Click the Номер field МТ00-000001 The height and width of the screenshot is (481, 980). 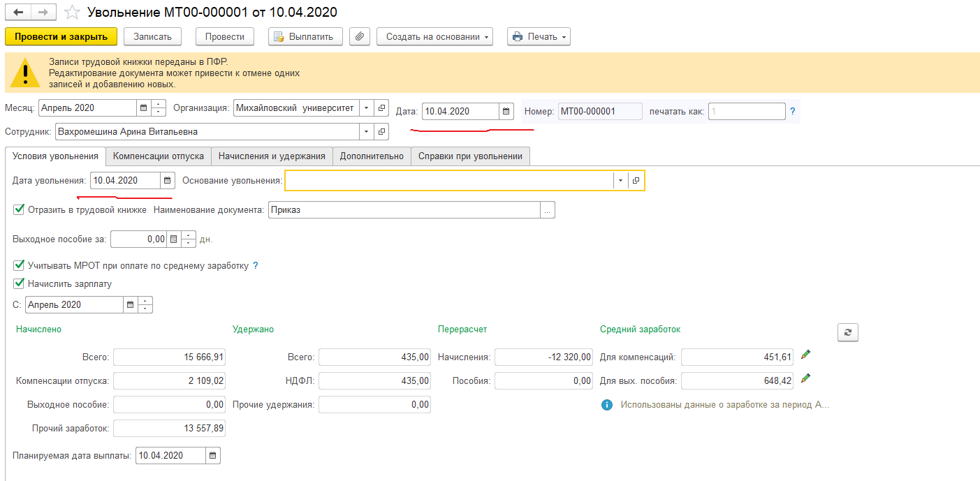(600, 111)
